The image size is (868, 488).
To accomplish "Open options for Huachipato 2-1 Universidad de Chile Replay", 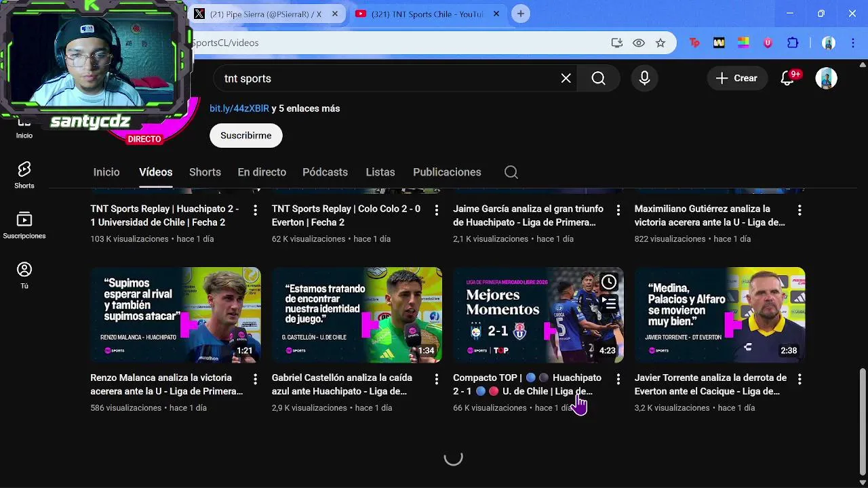I will click(255, 211).
